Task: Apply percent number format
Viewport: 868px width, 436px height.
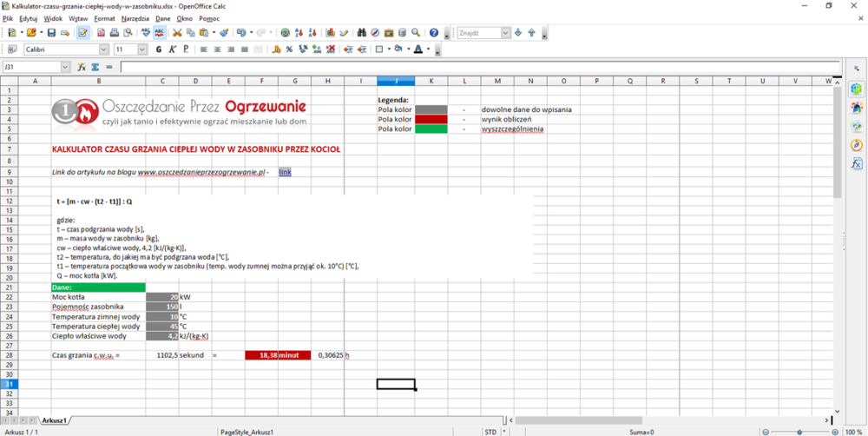Action: coord(290,50)
